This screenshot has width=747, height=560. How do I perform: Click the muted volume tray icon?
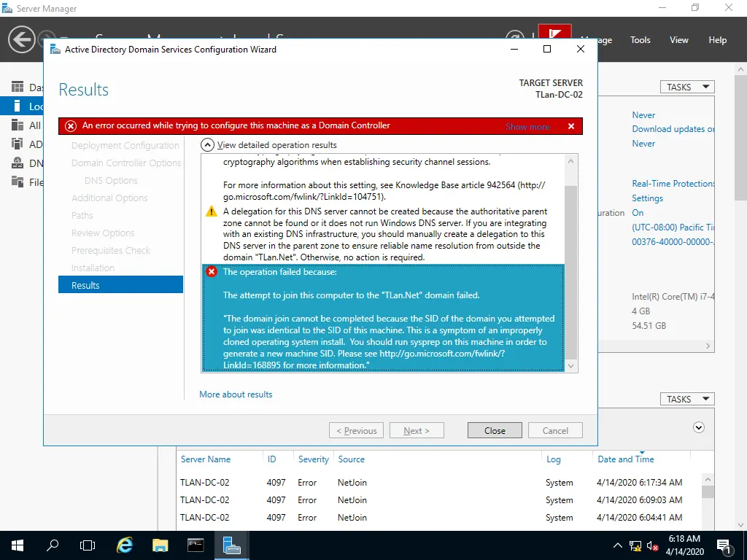click(x=652, y=546)
